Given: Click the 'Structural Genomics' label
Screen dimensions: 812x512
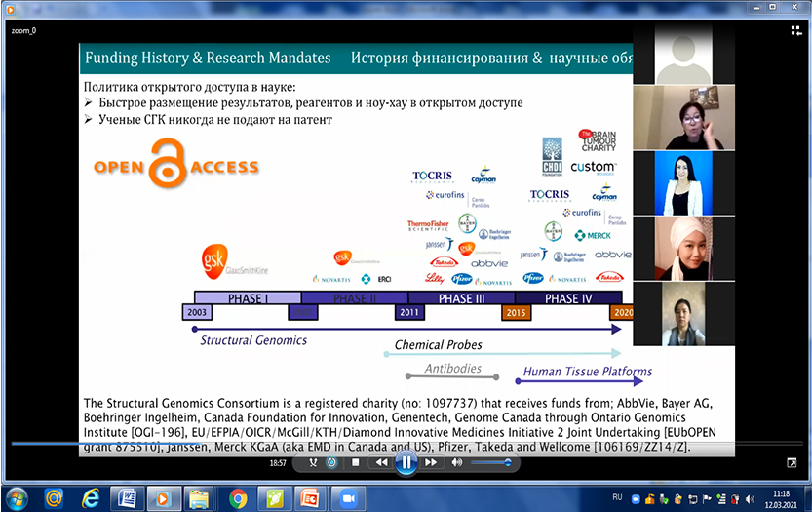Looking at the screenshot, I should click(x=253, y=340).
